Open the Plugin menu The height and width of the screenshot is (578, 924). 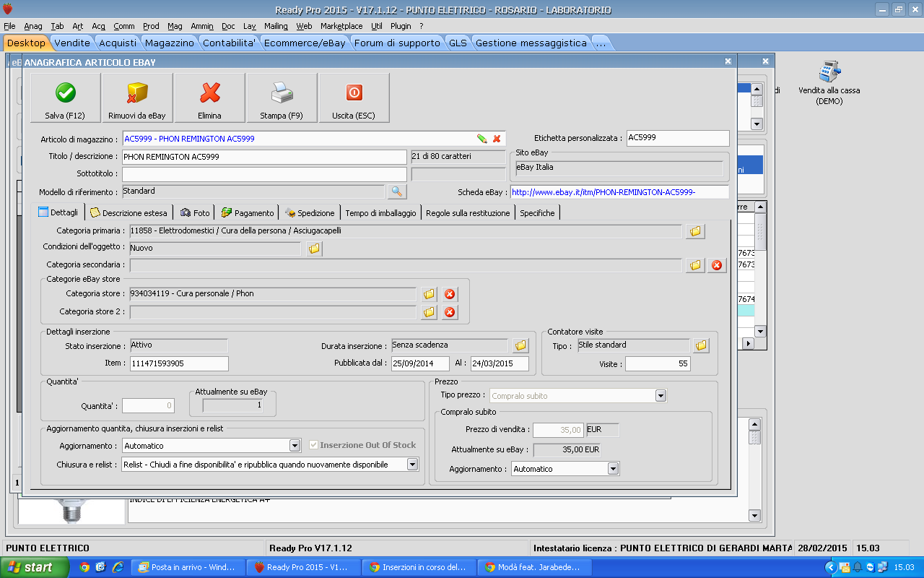[401, 26]
